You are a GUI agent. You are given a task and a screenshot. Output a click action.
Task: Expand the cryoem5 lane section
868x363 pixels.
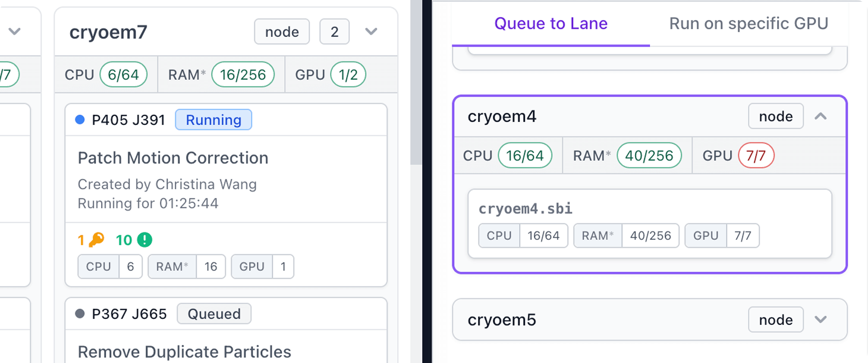pos(820,320)
